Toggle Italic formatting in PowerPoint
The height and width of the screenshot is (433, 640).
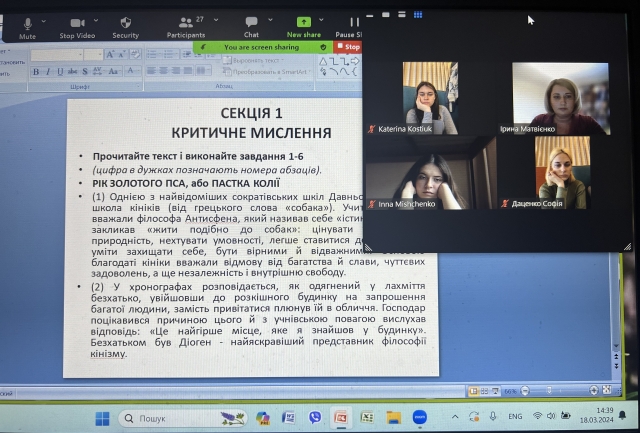tap(48, 72)
